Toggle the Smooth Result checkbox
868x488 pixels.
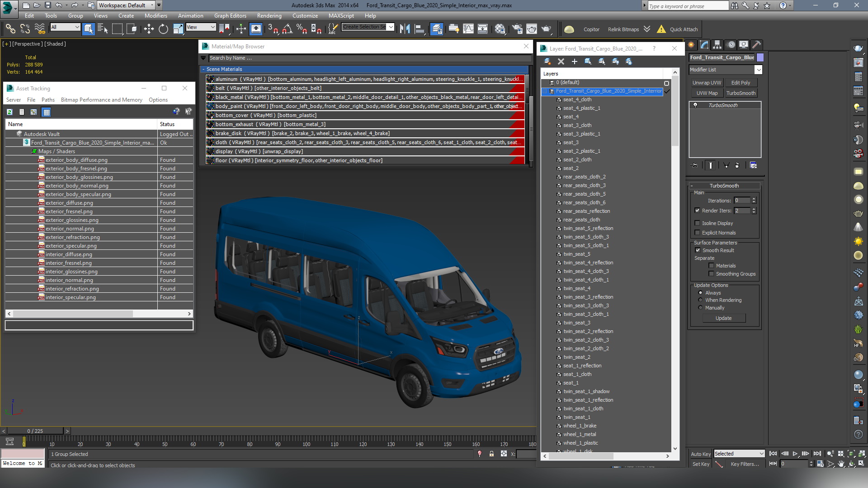[698, 250]
